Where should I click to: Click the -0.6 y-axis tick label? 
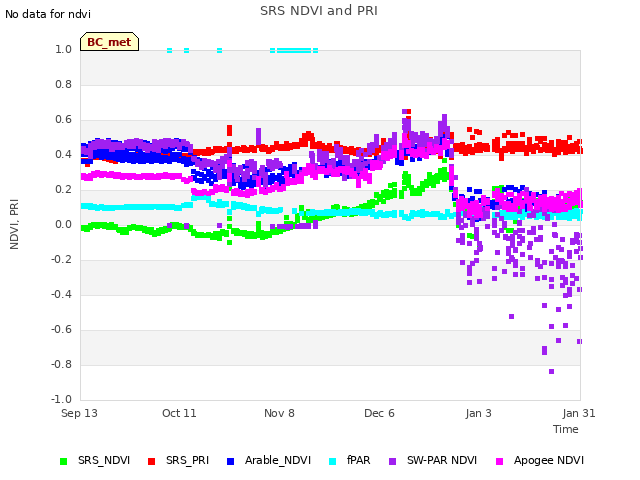61,329
